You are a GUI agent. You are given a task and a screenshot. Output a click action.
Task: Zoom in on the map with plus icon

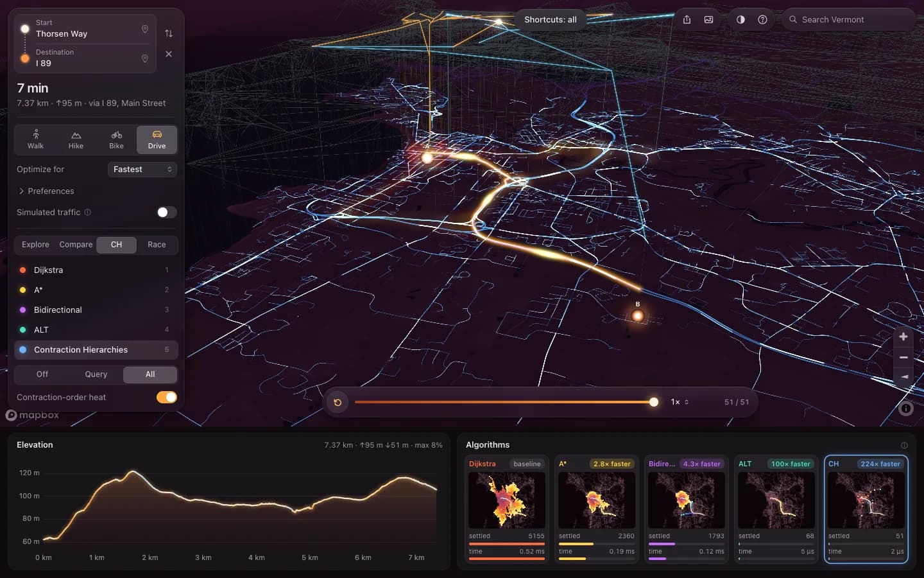[x=903, y=337]
